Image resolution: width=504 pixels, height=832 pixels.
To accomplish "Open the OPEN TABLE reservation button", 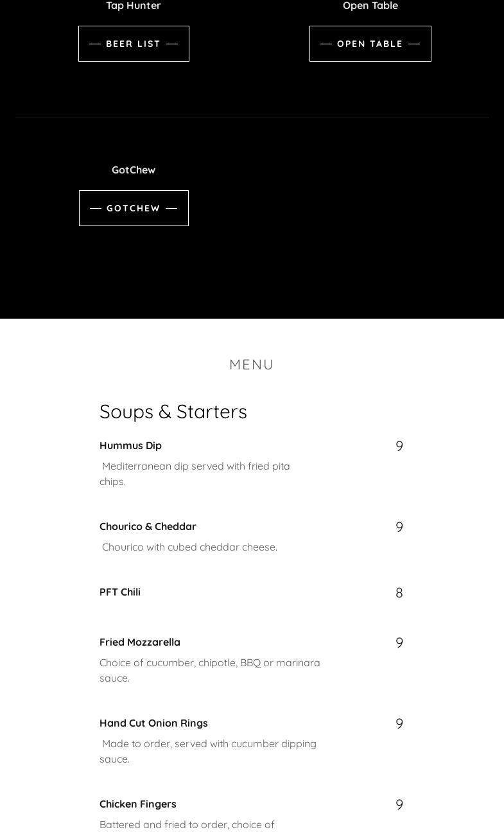I will pos(370,44).
